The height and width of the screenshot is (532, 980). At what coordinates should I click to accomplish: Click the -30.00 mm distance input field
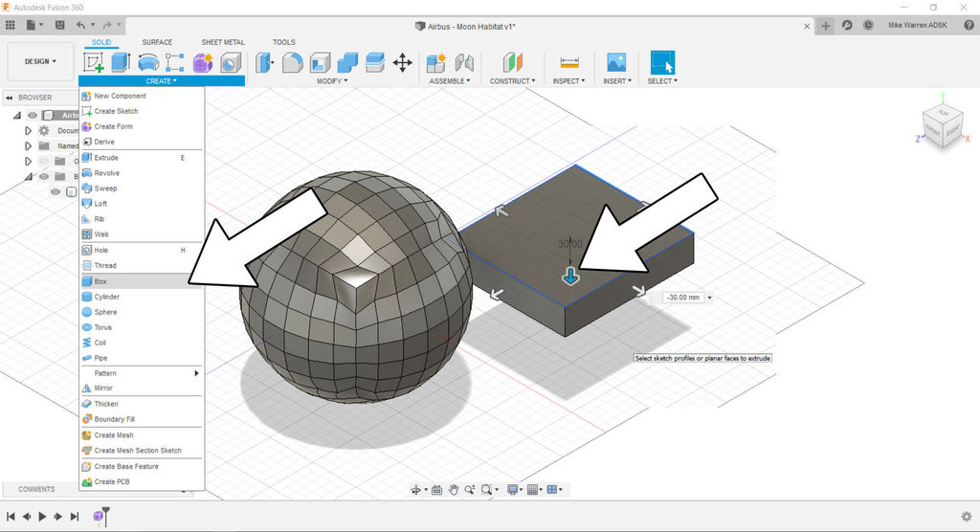tap(681, 298)
